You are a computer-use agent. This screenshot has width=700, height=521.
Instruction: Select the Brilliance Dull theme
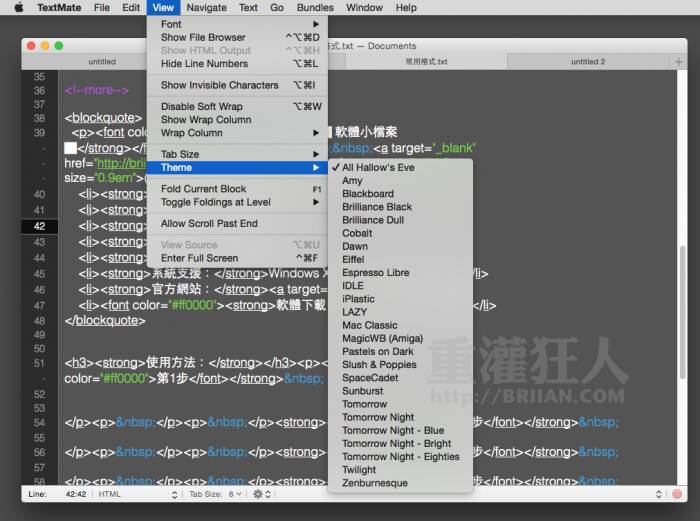click(x=400, y=220)
